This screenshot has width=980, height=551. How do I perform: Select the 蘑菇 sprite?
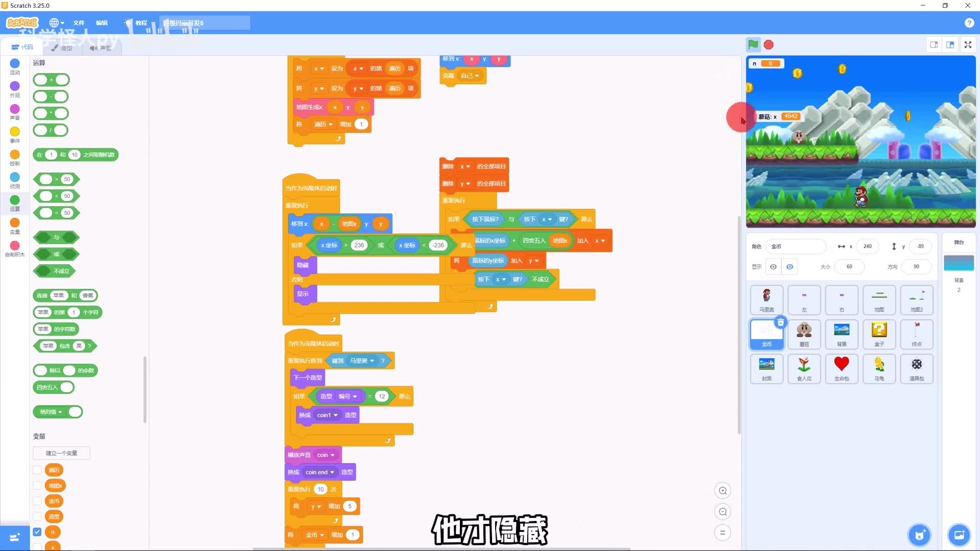point(804,334)
